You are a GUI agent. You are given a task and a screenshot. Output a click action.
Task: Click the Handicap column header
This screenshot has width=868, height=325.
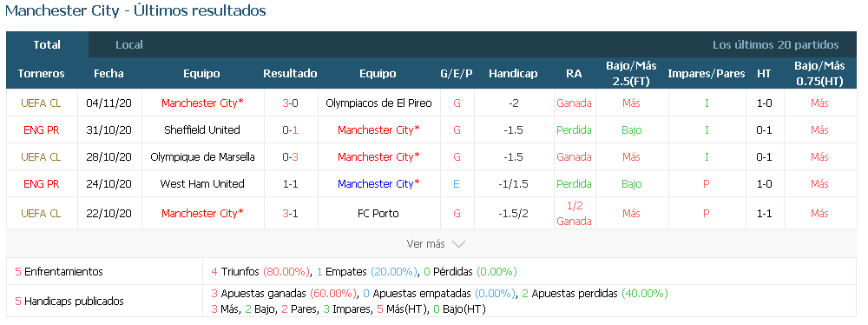(x=513, y=74)
